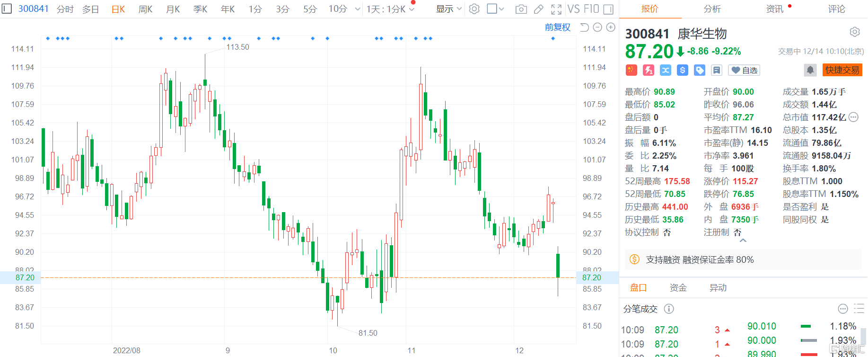Click the 市盈率TTM 16.10 value
Screen dimensions: 868x357
click(x=761, y=130)
